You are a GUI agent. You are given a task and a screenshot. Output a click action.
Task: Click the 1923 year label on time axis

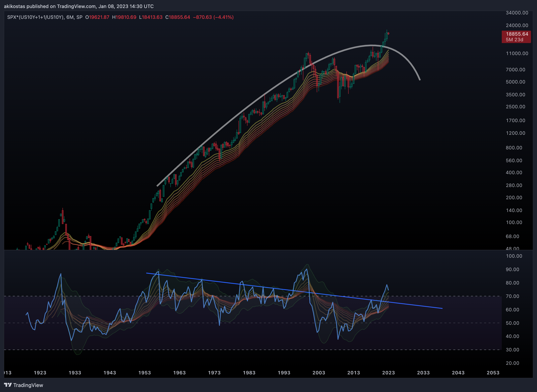pyautogui.click(x=40, y=373)
